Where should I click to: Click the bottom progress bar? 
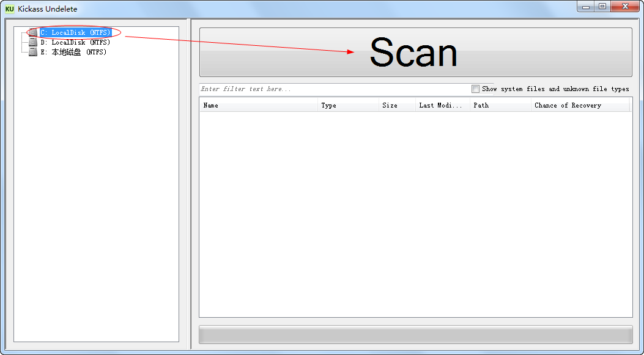[415, 335]
